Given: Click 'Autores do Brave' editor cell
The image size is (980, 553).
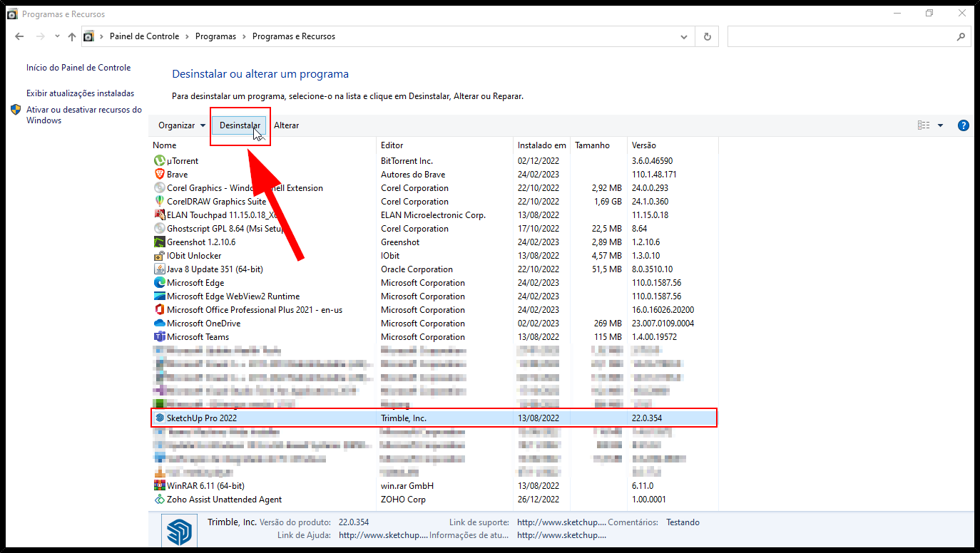Looking at the screenshot, I should coord(413,175).
